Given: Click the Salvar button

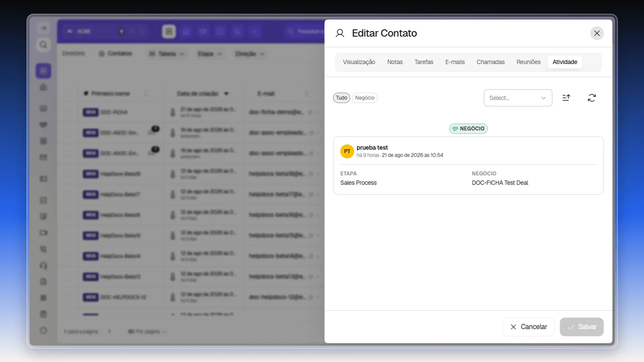Looking at the screenshot, I should (x=582, y=327).
